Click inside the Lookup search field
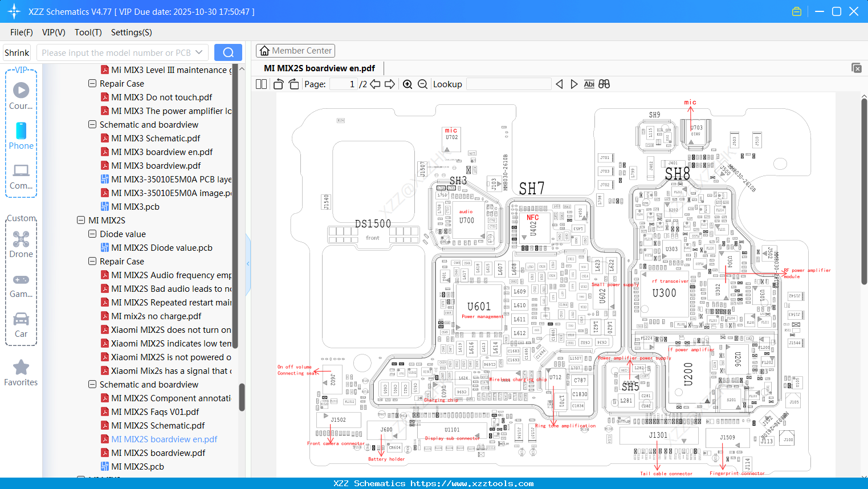 coord(507,84)
